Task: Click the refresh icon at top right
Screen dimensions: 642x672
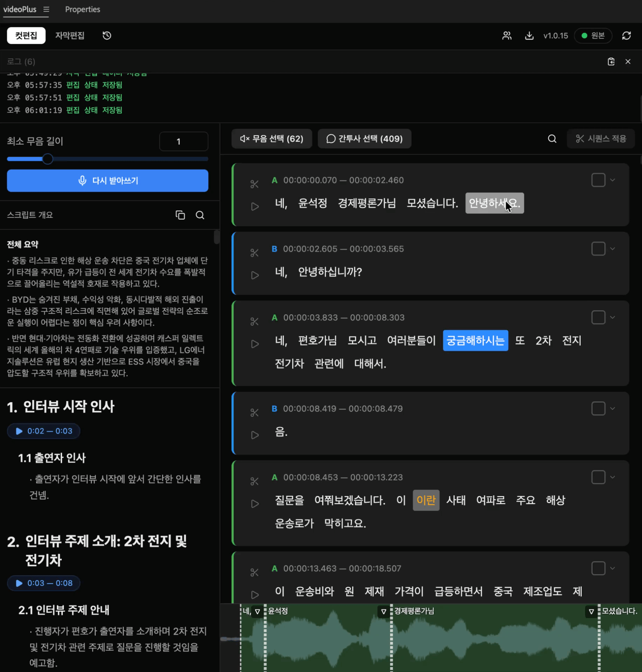Action: 627,35
